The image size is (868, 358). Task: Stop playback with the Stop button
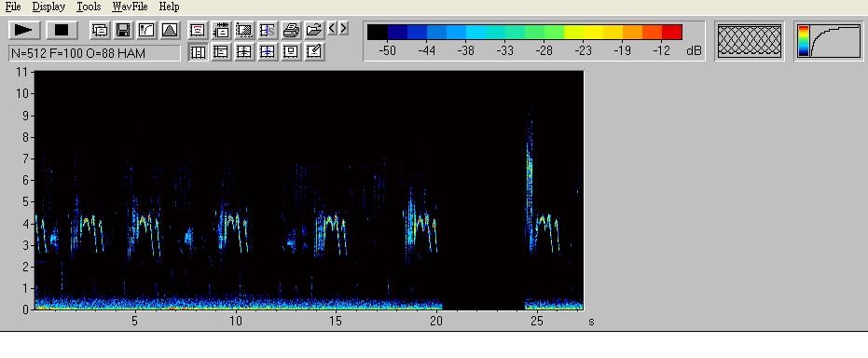pos(62,30)
